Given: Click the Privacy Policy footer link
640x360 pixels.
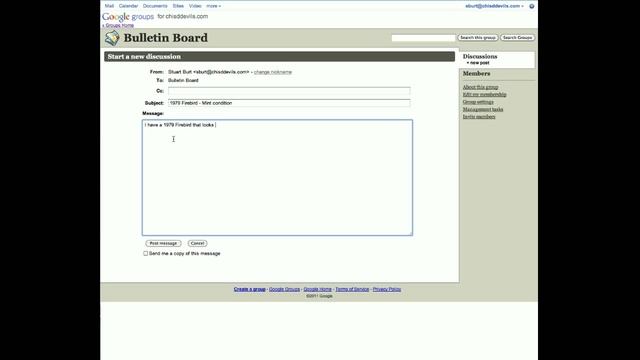Looking at the screenshot, I should pyautogui.click(x=387, y=289).
